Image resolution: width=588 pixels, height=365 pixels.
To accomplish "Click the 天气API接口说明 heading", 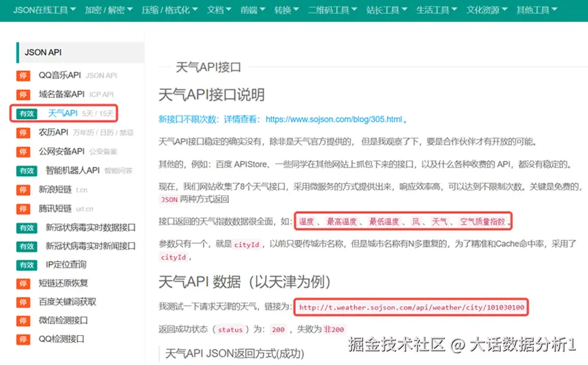I will [211, 95].
